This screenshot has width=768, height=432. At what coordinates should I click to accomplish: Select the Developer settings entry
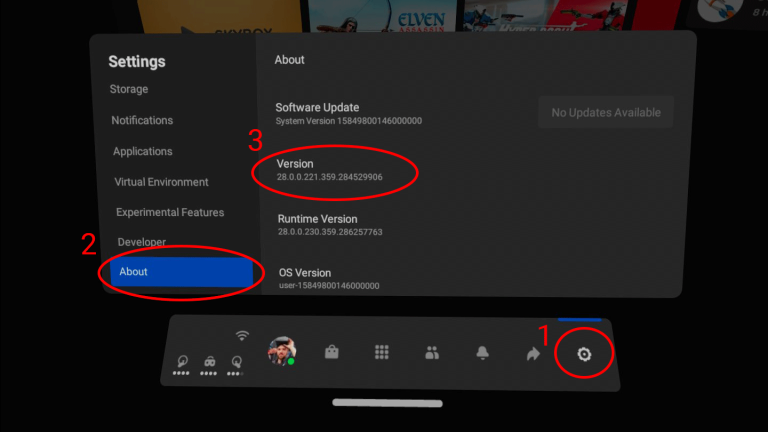142,242
